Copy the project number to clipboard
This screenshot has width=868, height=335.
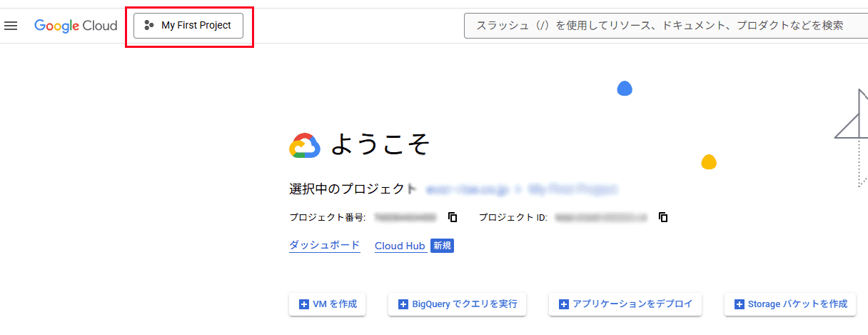tap(453, 217)
